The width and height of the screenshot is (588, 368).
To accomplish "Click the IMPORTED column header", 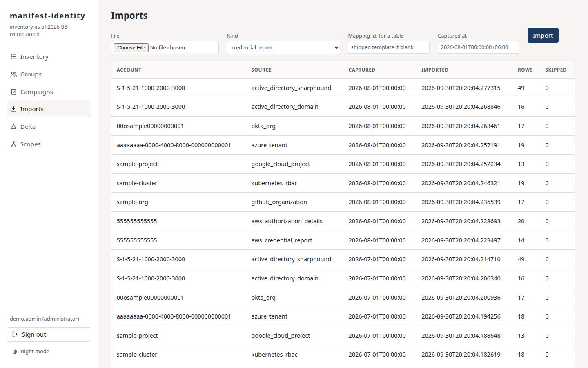I will coord(435,70).
